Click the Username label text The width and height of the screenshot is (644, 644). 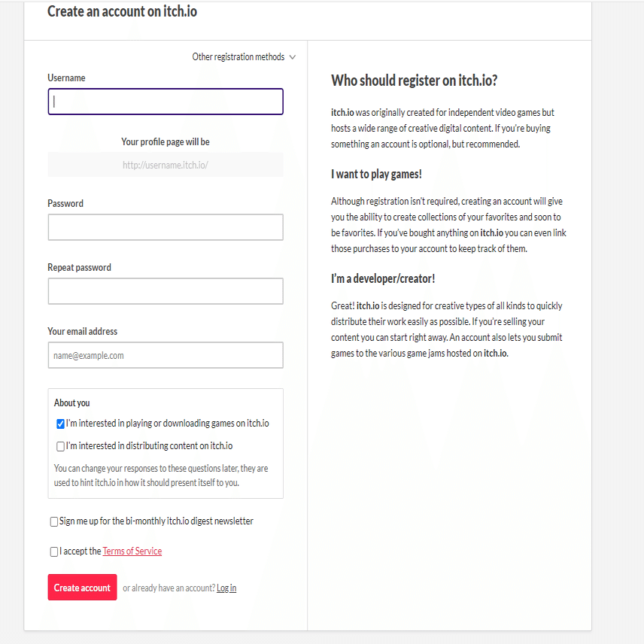(x=66, y=78)
